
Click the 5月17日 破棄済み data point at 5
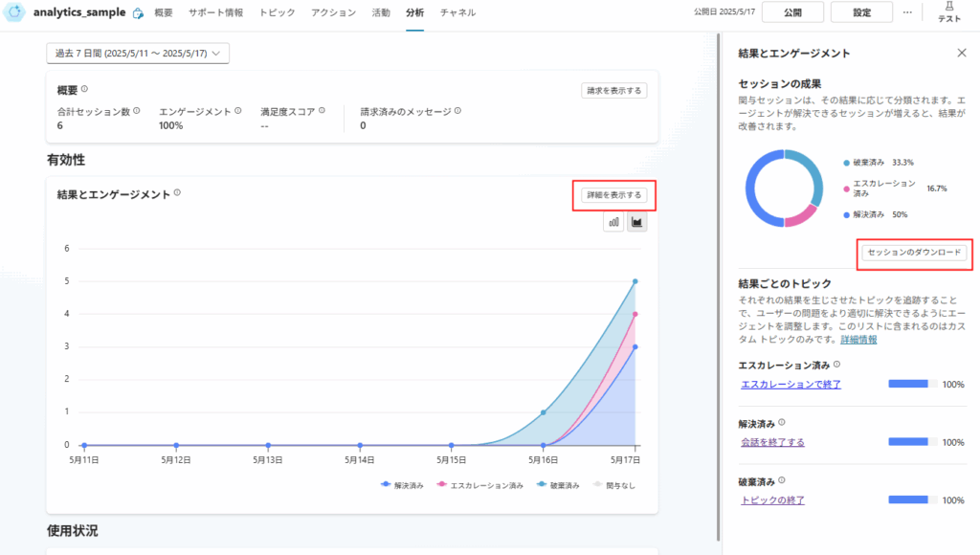point(635,281)
